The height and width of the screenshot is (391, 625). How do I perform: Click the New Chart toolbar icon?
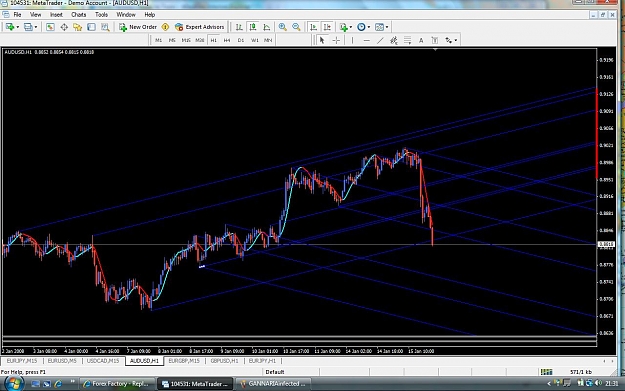click(10, 27)
